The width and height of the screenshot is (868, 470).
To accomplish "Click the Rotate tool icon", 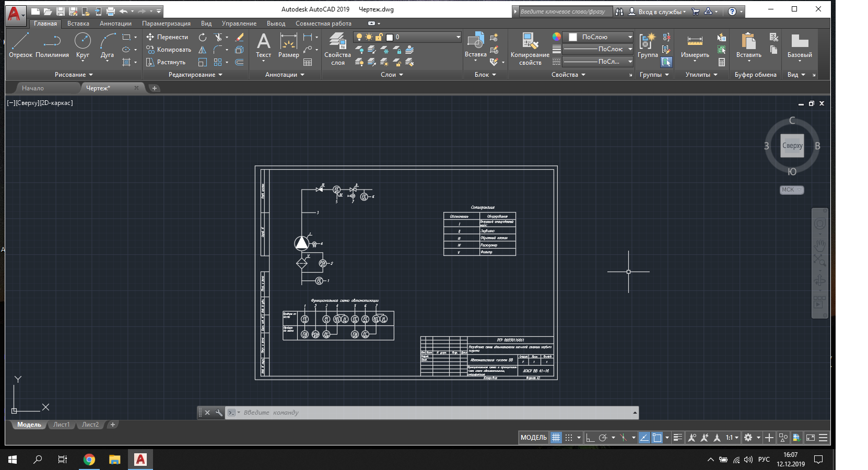I will coord(203,37).
